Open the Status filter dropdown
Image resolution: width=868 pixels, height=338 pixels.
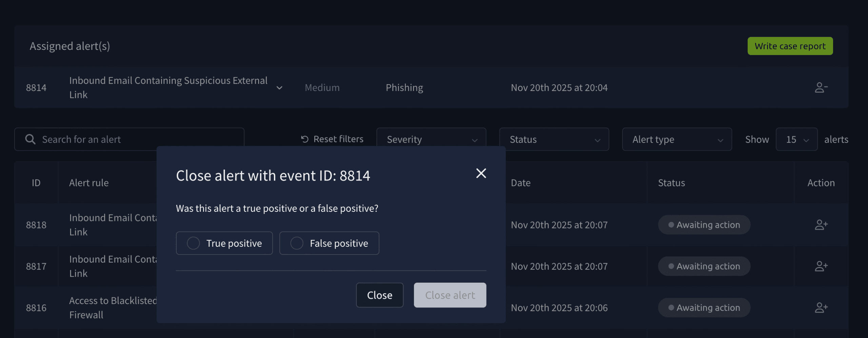554,139
